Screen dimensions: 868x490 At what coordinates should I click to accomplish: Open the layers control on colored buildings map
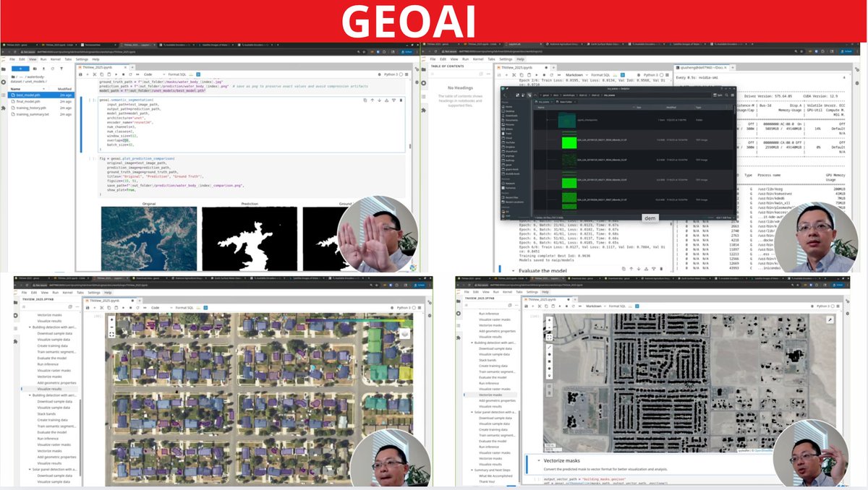404,334
